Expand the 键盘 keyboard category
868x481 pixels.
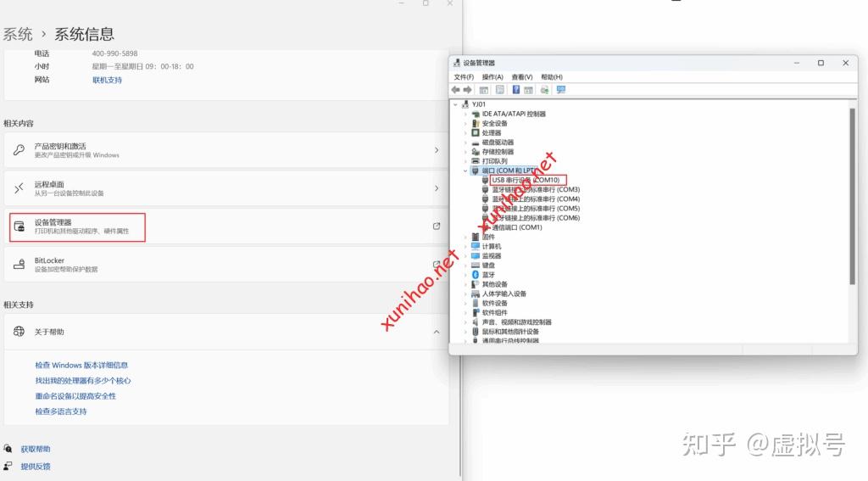465,266
